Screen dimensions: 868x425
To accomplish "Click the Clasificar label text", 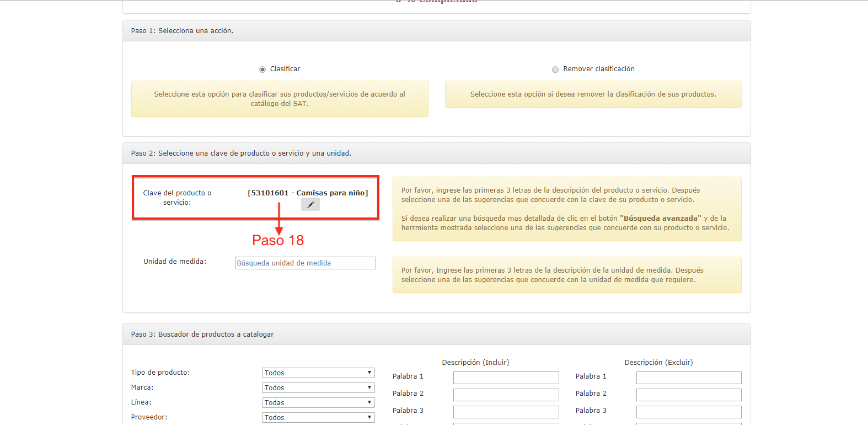I will pos(285,69).
